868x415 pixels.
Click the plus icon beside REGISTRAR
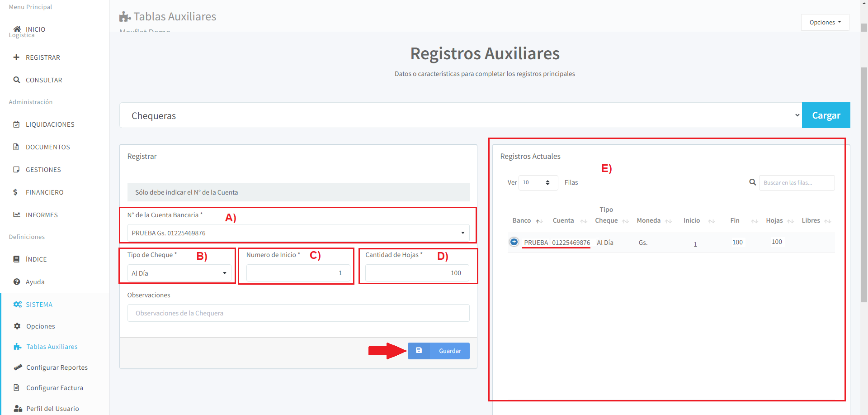tap(17, 57)
